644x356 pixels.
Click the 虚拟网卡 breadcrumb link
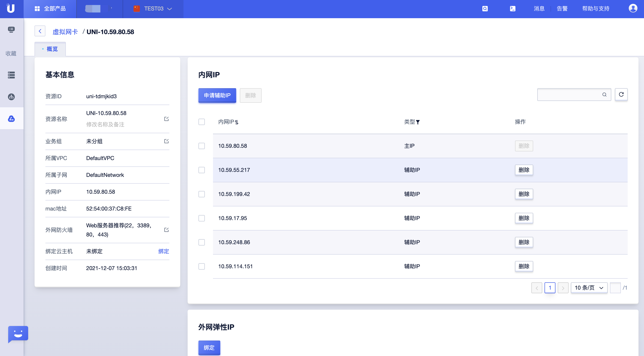[65, 32]
